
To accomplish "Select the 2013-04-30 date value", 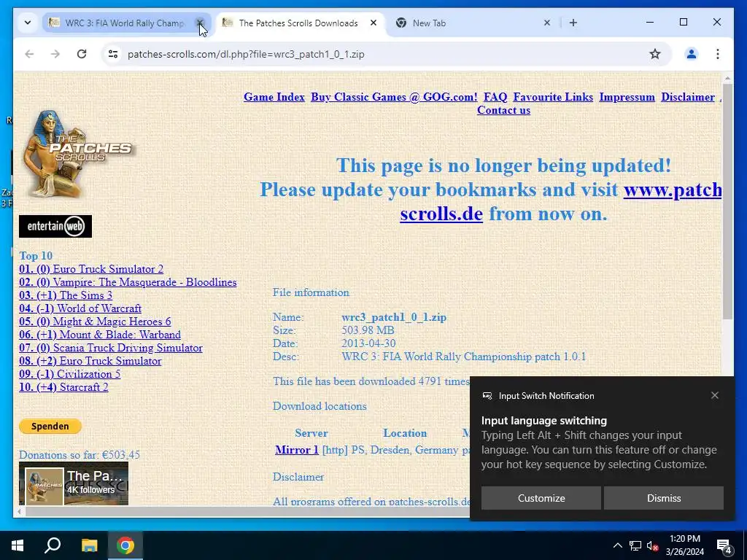I will [x=368, y=343].
